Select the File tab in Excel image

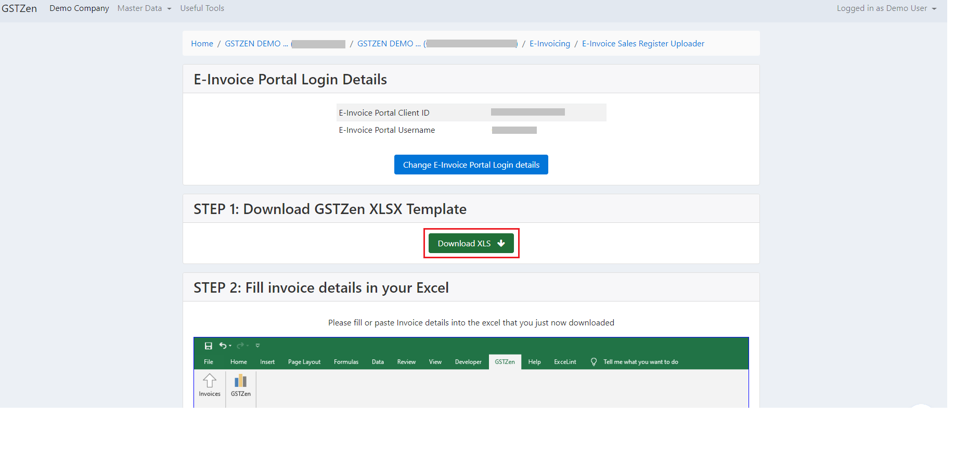coord(209,362)
